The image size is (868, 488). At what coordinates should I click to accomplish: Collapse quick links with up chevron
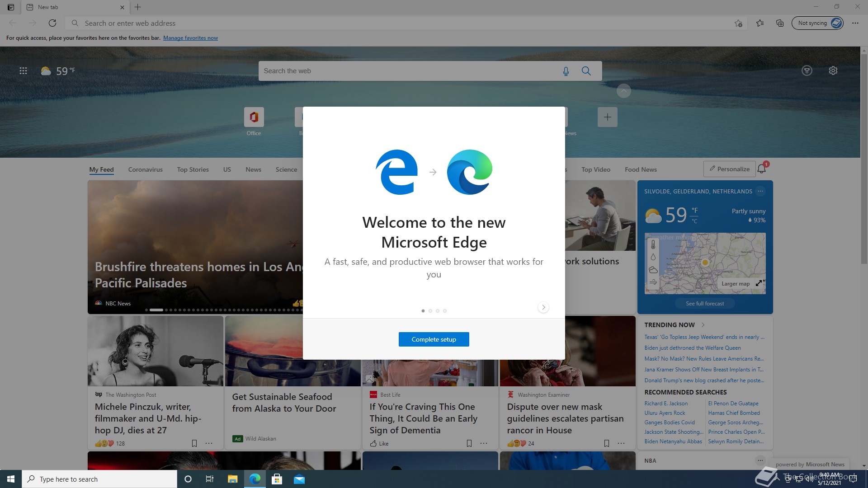(x=623, y=91)
